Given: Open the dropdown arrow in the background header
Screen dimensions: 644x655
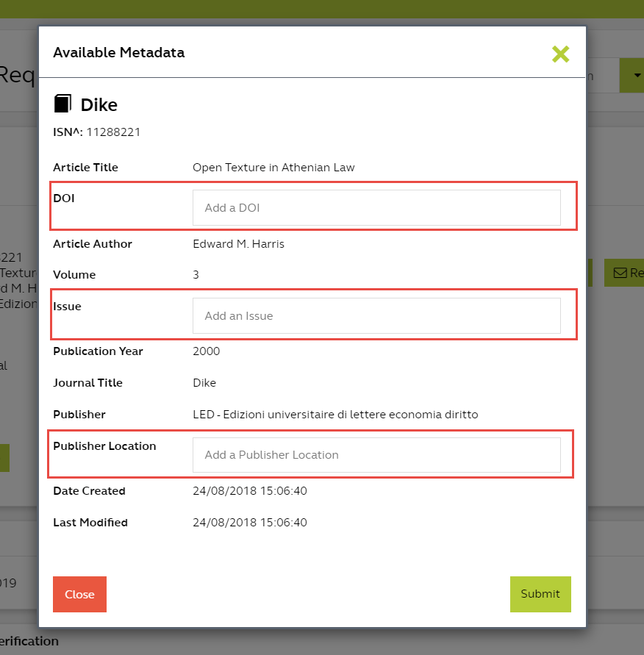Looking at the screenshot, I should coord(632,76).
